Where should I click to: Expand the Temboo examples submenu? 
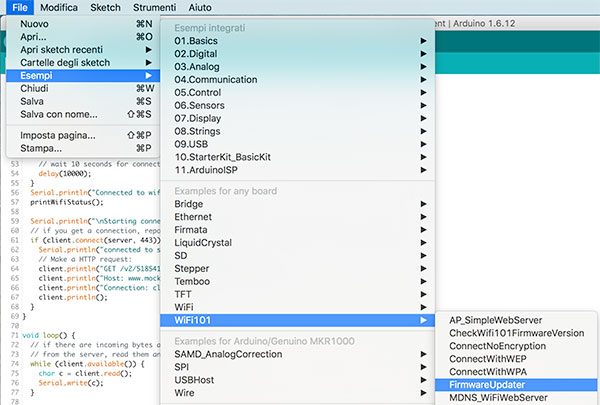point(195,281)
